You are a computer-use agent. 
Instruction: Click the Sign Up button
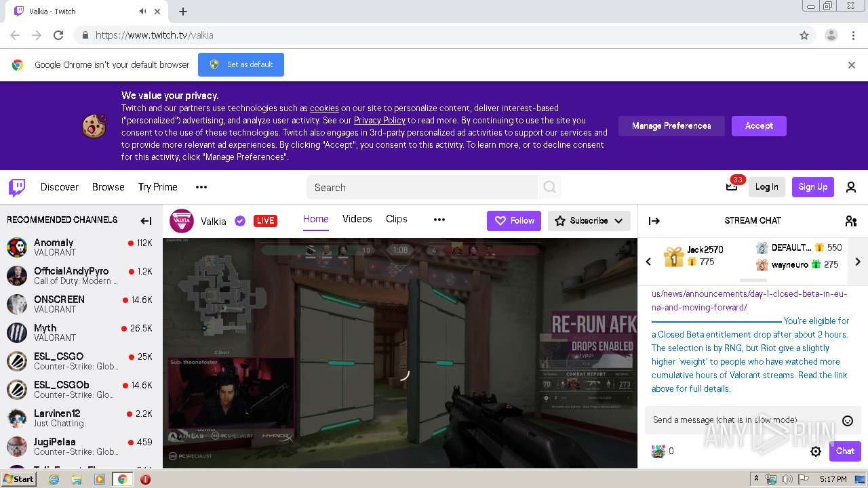812,187
